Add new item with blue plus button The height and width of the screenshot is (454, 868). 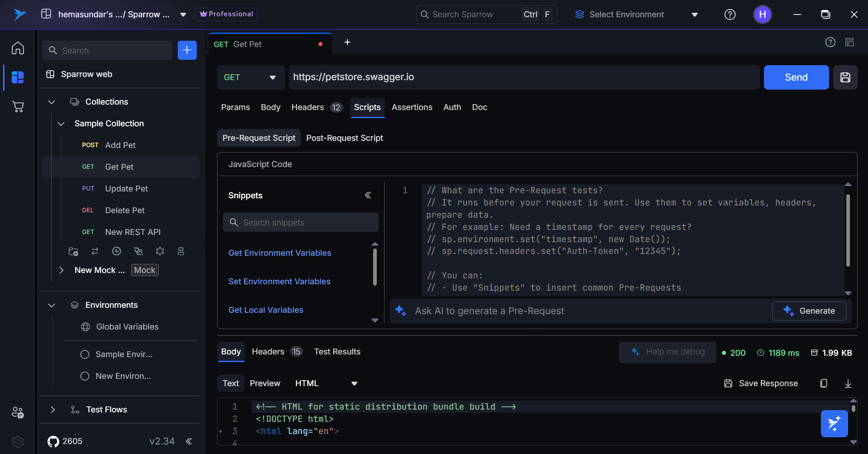187,50
